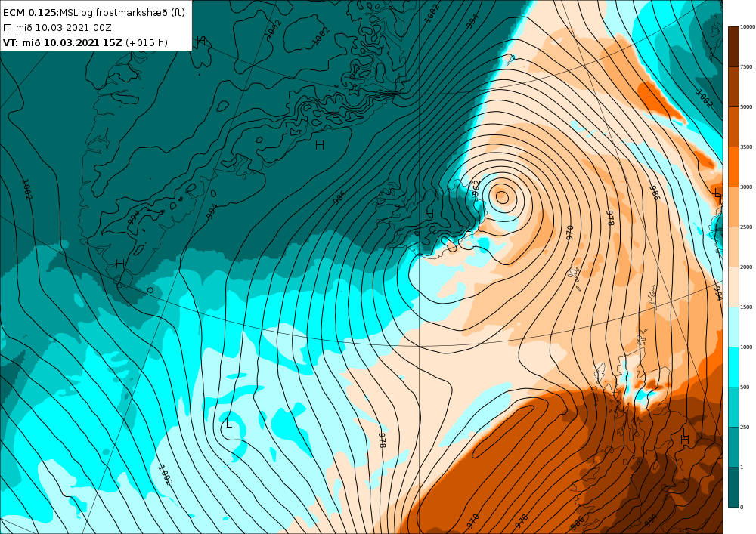Click the 10000 label on the color scale

pos(748,27)
